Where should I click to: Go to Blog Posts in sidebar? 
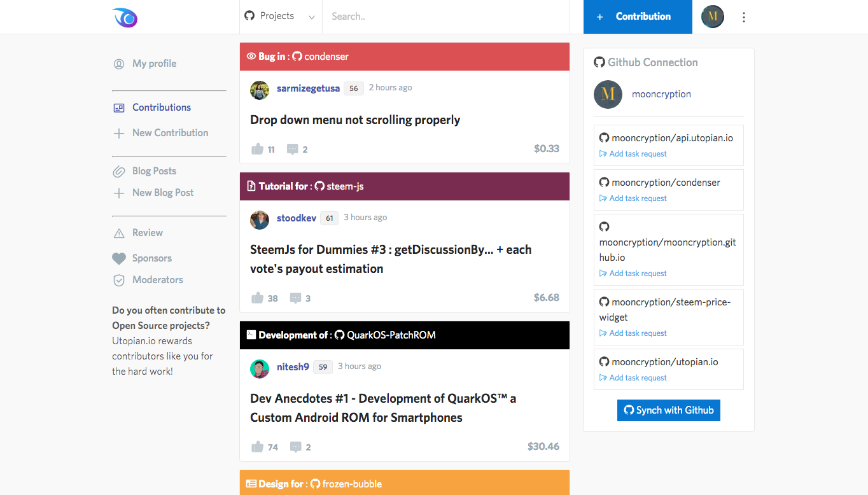(x=154, y=171)
